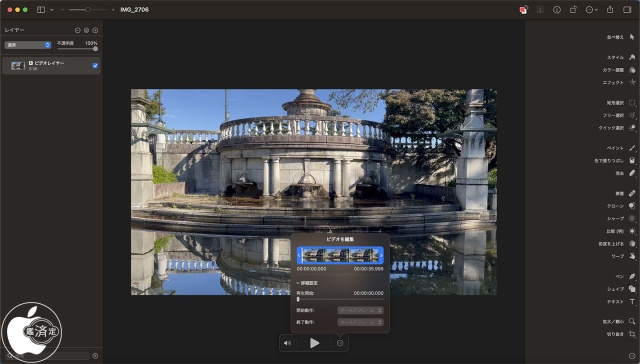This screenshot has height=364, width=640.
Task: Add a new layer with plus icon
Action: (95, 30)
